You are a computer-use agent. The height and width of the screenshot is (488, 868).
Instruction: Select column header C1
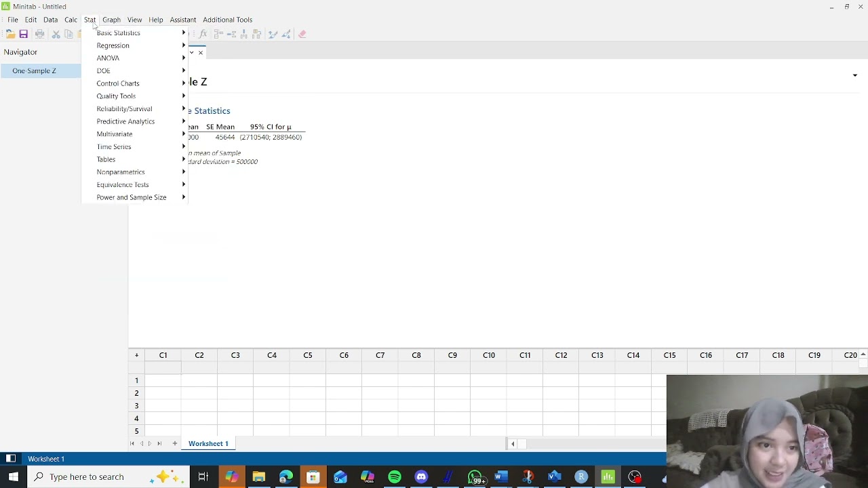(x=163, y=355)
